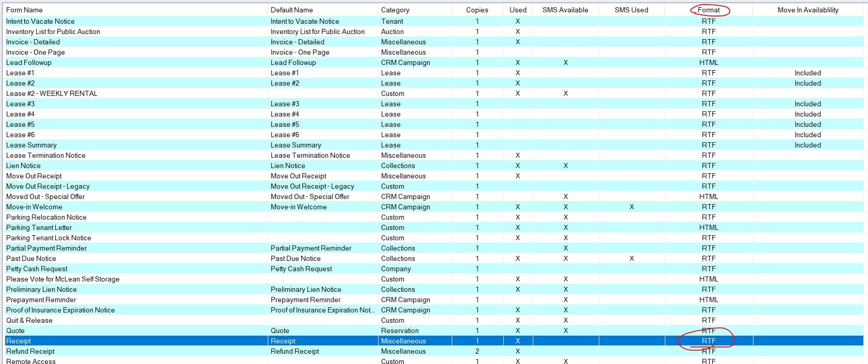Select the Lien Notice form name
Viewport: 868px width, 364px height.
pyautogui.click(x=23, y=166)
